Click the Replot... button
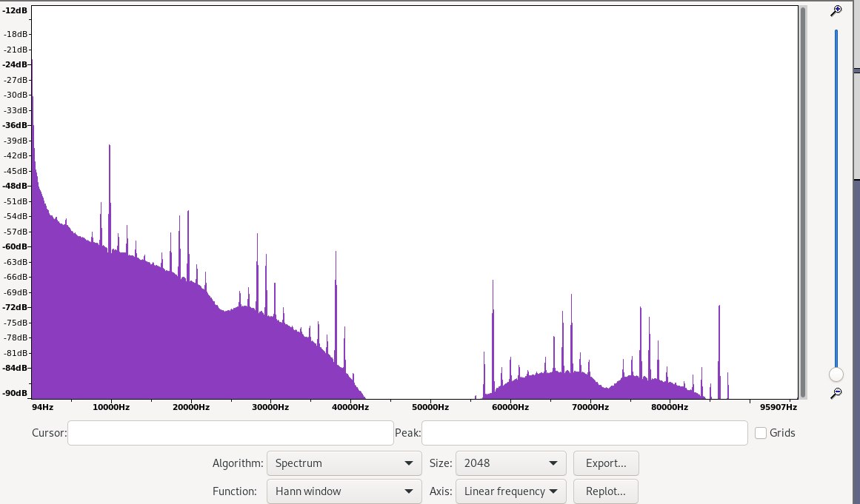860x504 pixels. click(606, 491)
